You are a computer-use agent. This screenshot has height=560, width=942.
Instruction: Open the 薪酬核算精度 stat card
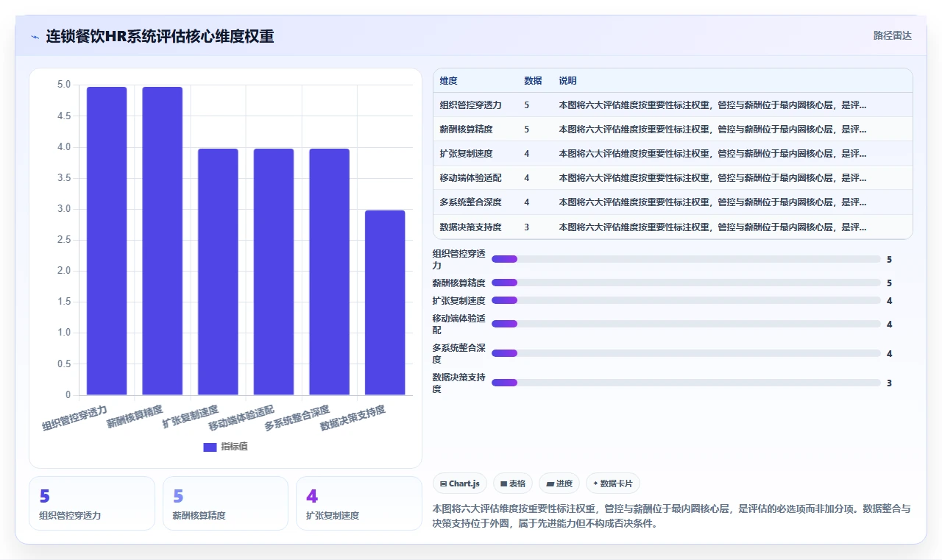(225, 503)
